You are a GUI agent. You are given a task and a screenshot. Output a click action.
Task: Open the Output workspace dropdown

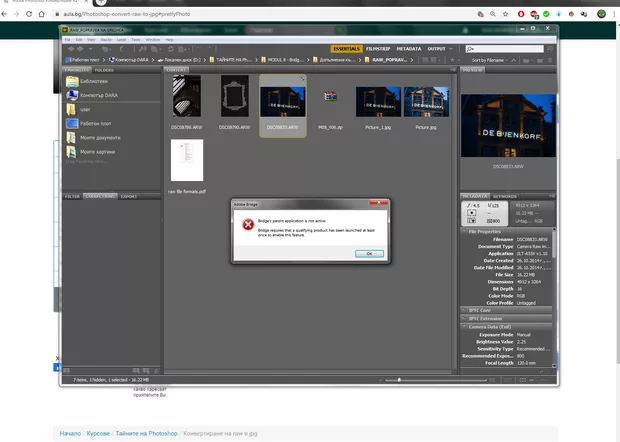(x=438, y=48)
